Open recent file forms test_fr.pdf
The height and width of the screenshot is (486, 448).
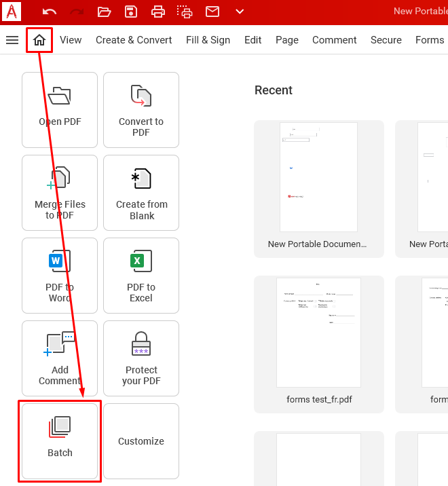click(319, 344)
